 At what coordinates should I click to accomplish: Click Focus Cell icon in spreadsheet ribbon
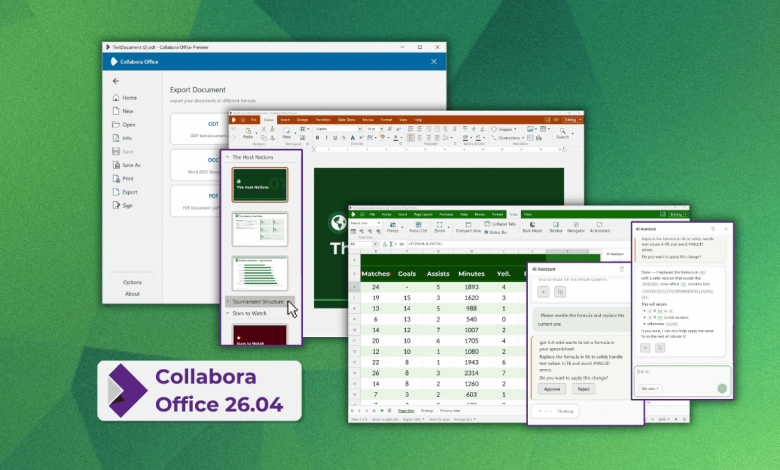pyautogui.click(x=418, y=227)
